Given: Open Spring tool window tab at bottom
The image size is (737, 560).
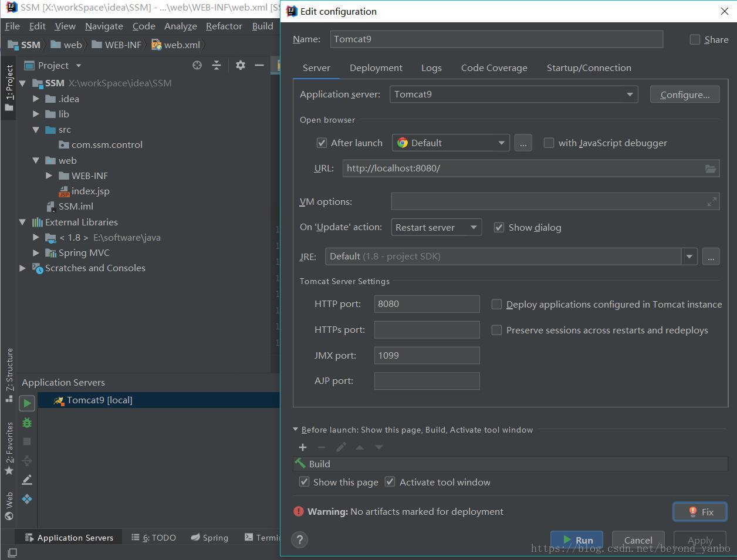Looking at the screenshot, I should pyautogui.click(x=209, y=538).
